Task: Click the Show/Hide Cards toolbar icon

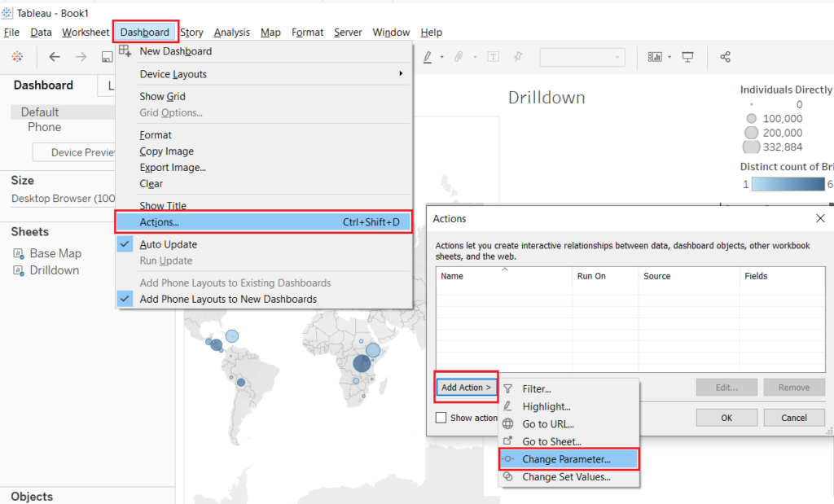Action: (x=655, y=57)
